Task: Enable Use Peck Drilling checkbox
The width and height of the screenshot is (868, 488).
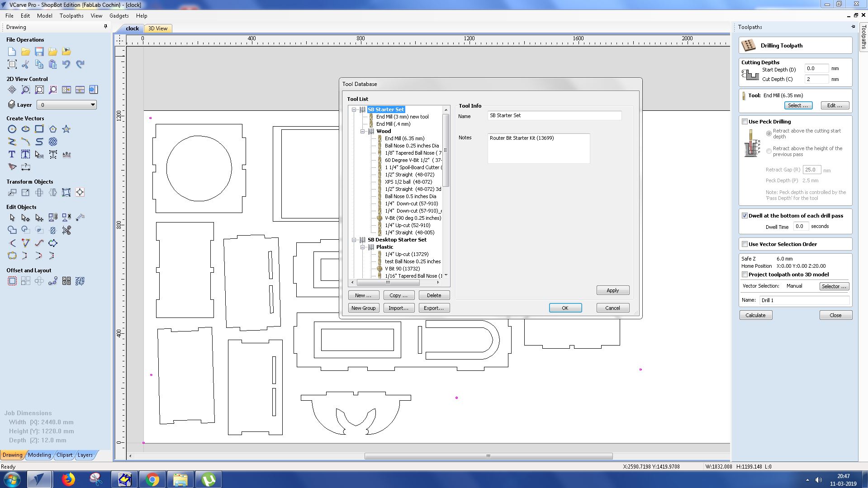Action: tap(745, 122)
